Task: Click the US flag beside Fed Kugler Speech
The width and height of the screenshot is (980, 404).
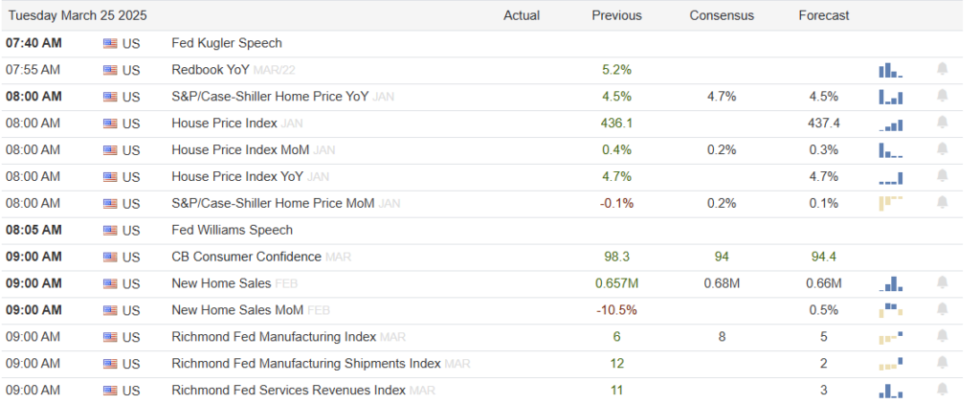Action: pos(110,44)
